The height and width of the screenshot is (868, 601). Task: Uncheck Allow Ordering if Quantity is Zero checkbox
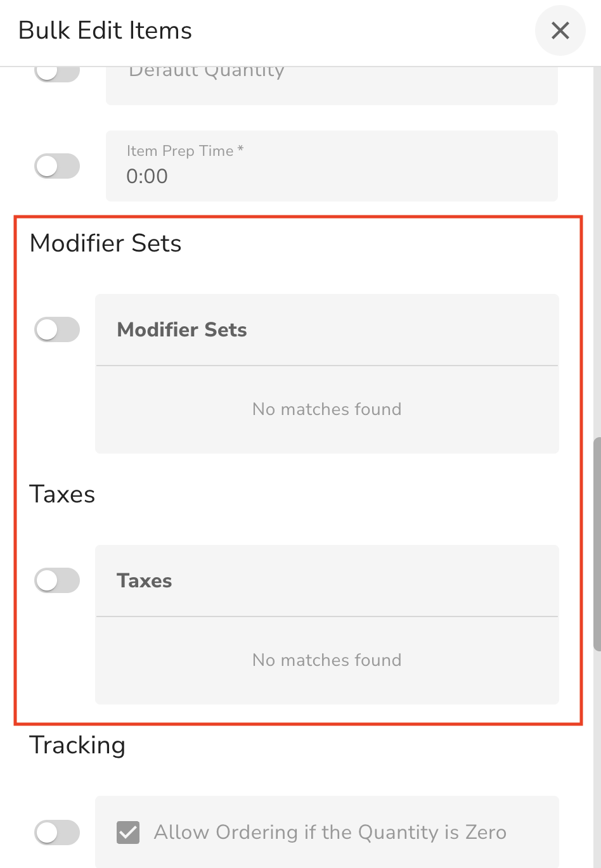point(128,833)
